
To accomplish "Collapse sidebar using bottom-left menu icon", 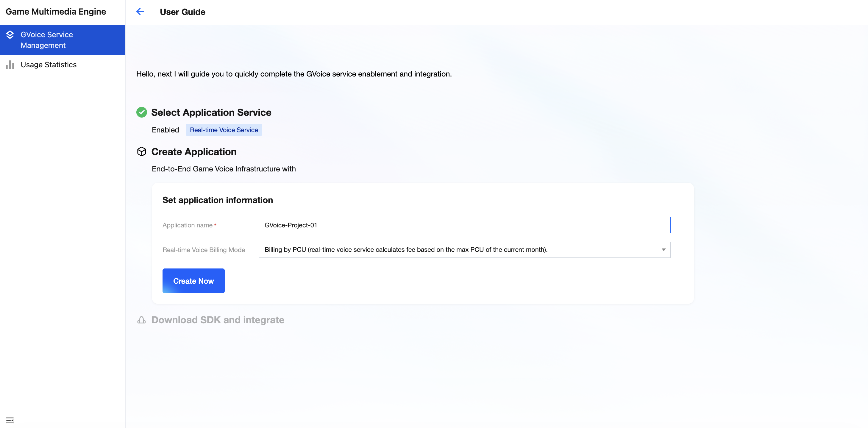I will click(x=10, y=420).
